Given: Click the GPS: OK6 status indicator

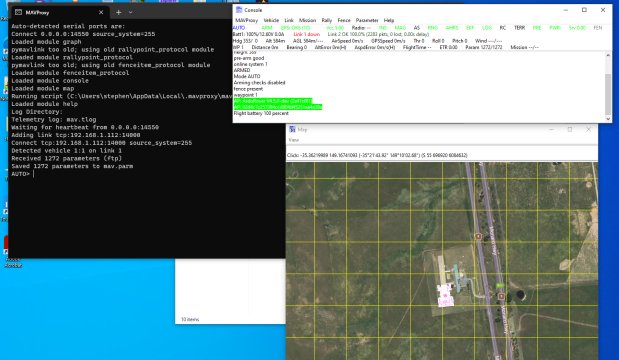Looking at the screenshot, I should [x=295, y=28].
